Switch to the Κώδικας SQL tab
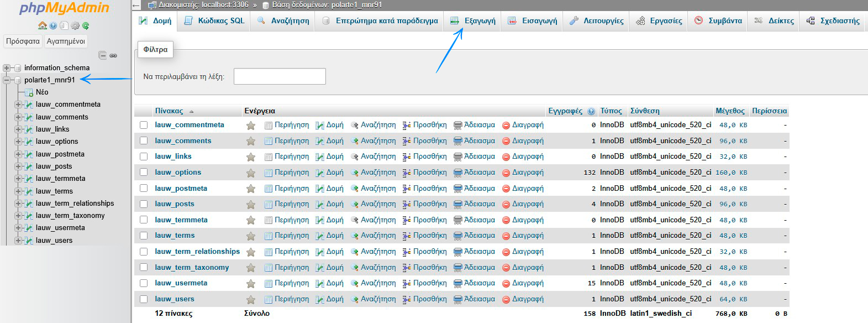Viewport: 868px width, 323px height. (x=214, y=21)
